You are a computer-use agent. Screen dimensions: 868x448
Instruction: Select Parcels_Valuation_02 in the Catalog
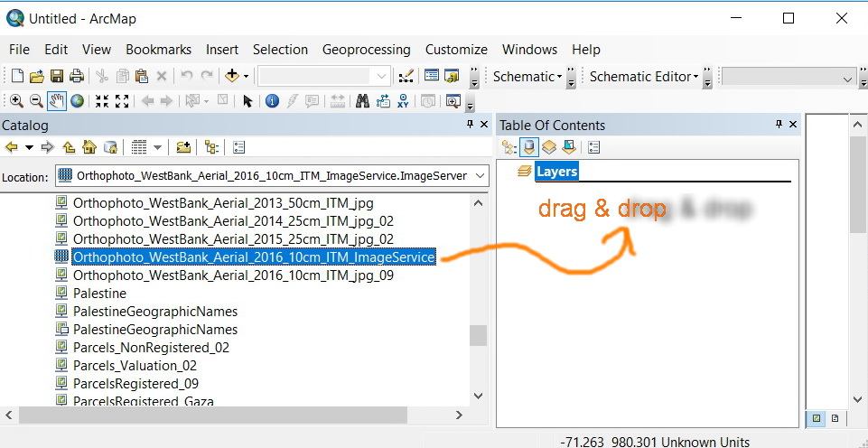[x=135, y=366]
